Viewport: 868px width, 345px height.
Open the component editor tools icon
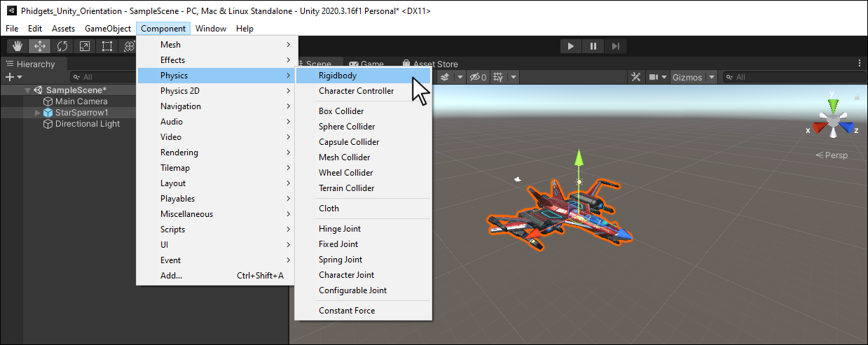tap(636, 77)
